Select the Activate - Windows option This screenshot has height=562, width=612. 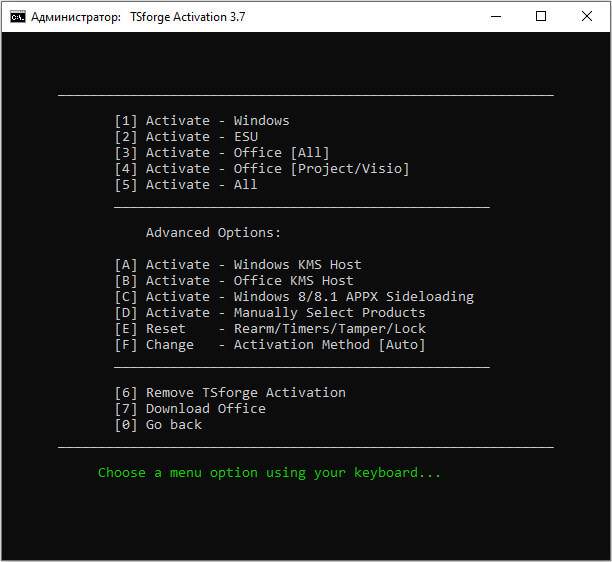202,121
